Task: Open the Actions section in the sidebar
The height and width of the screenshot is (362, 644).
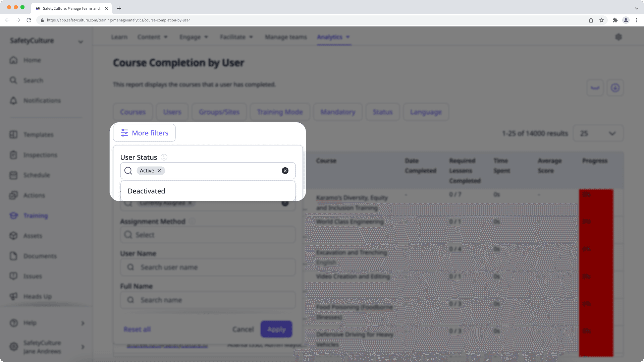Action: 34,195
